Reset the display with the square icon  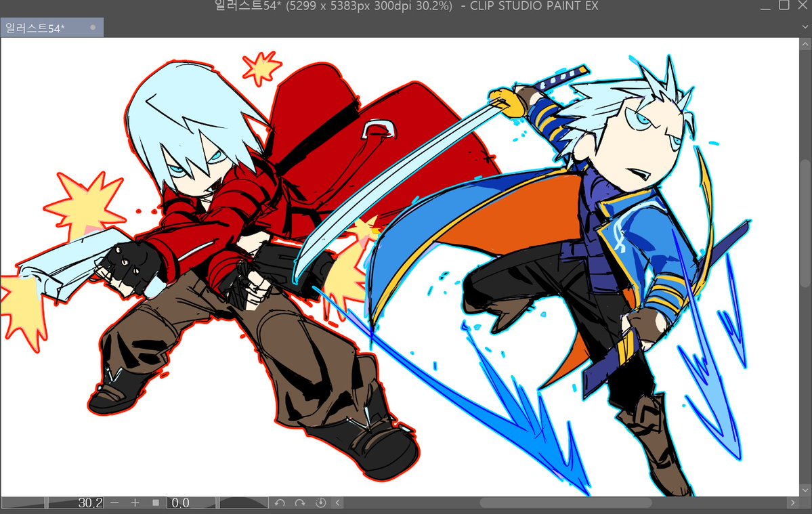click(155, 502)
